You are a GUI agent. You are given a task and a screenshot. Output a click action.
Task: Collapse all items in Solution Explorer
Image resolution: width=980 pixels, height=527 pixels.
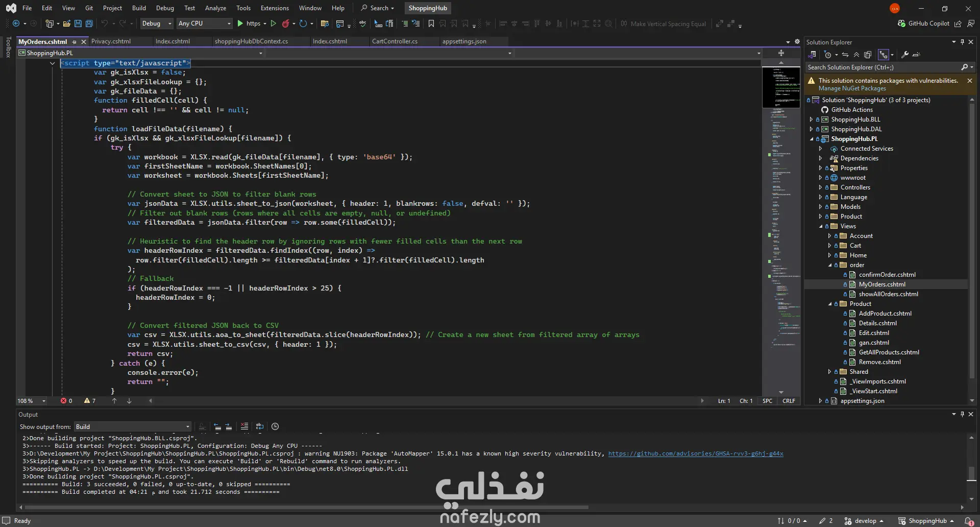pyautogui.click(x=856, y=55)
